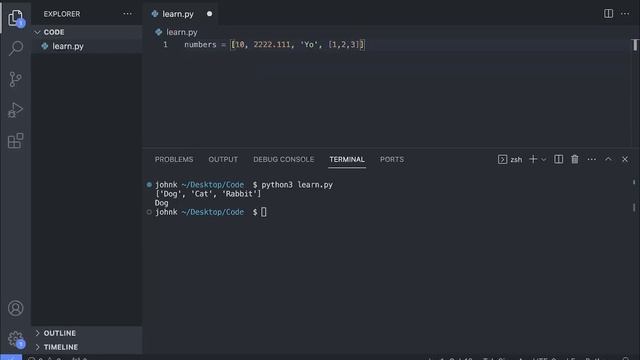Open editor more actions menu
Image resolution: width=640 pixels, height=360 pixels.
(625, 14)
